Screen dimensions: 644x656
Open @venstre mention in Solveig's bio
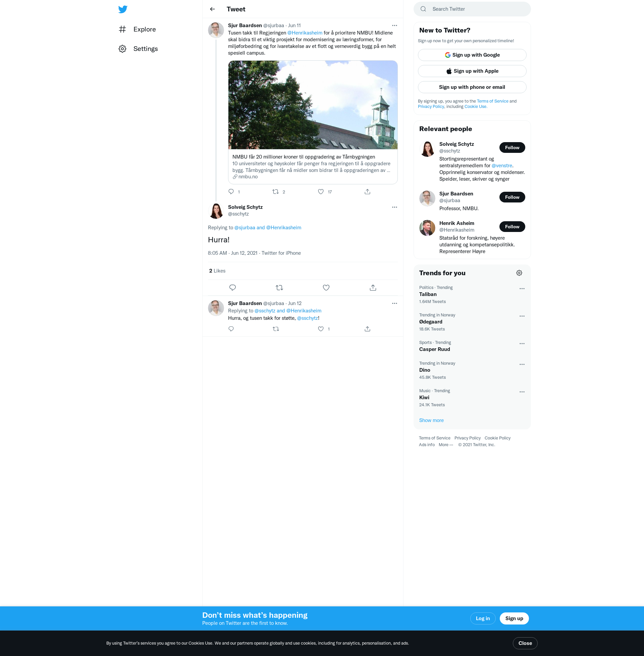[501, 166]
